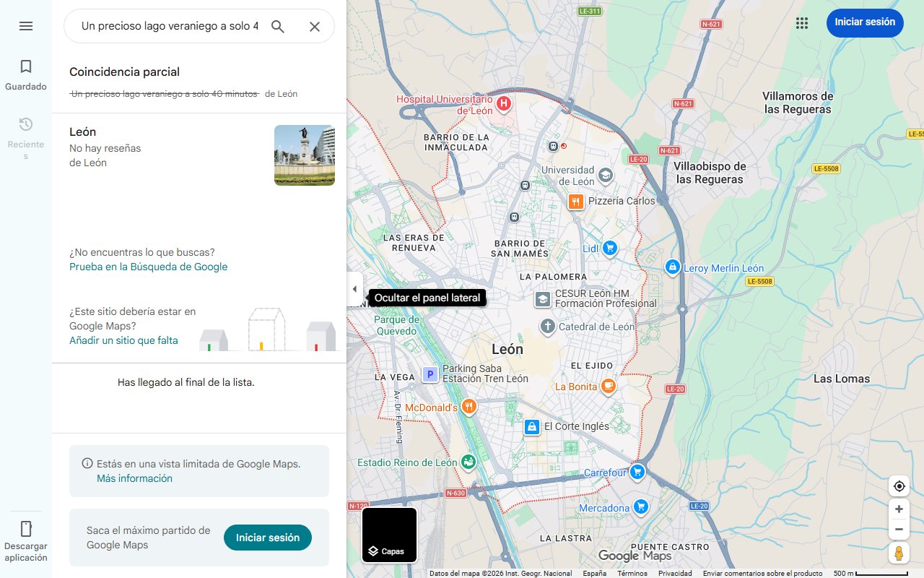The height and width of the screenshot is (578, 924).
Task: Open the Capas layers switcher
Action: click(x=389, y=535)
